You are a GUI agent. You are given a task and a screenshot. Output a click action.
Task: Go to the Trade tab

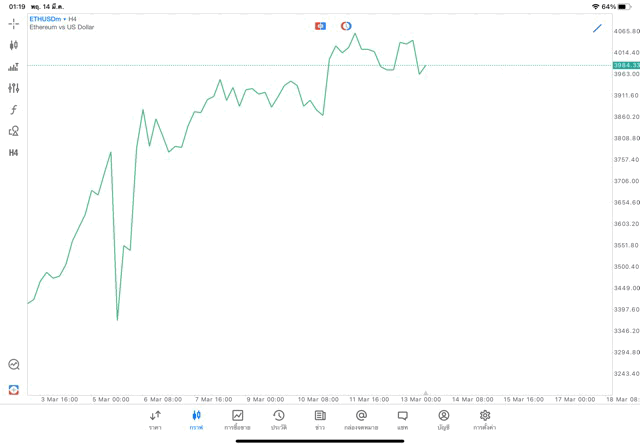pyautogui.click(x=237, y=419)
